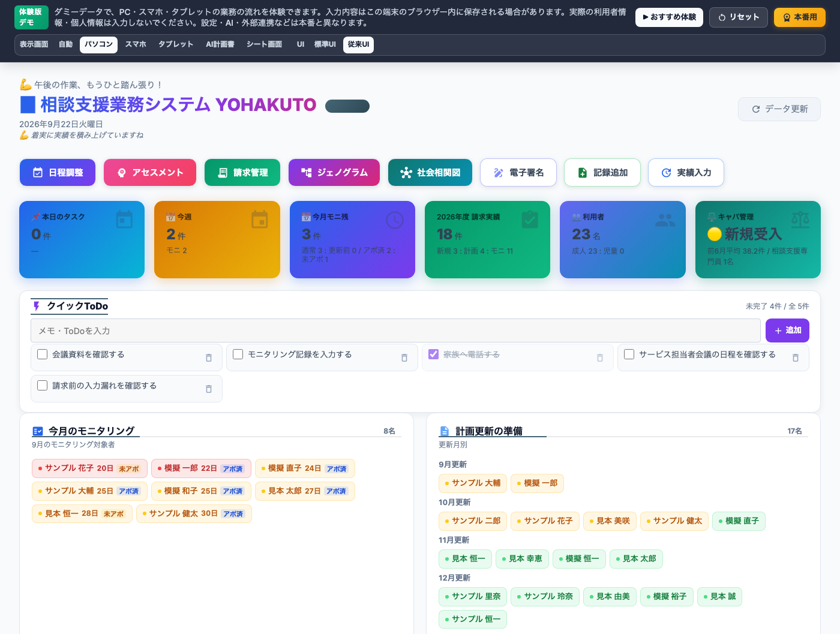Mark サービス担当者会議の日程を確認する as done
The height and width of the screenshot is (634, 840).
click(629, 354)
